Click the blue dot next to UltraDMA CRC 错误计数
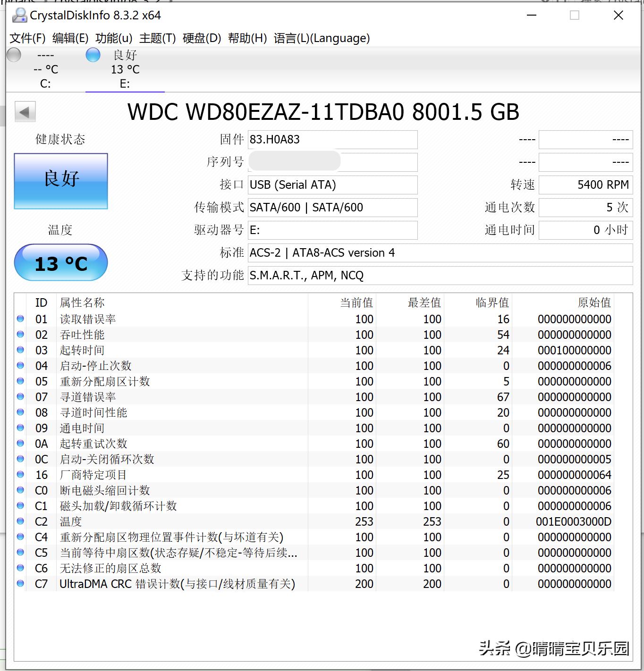 tap(20, 584)
